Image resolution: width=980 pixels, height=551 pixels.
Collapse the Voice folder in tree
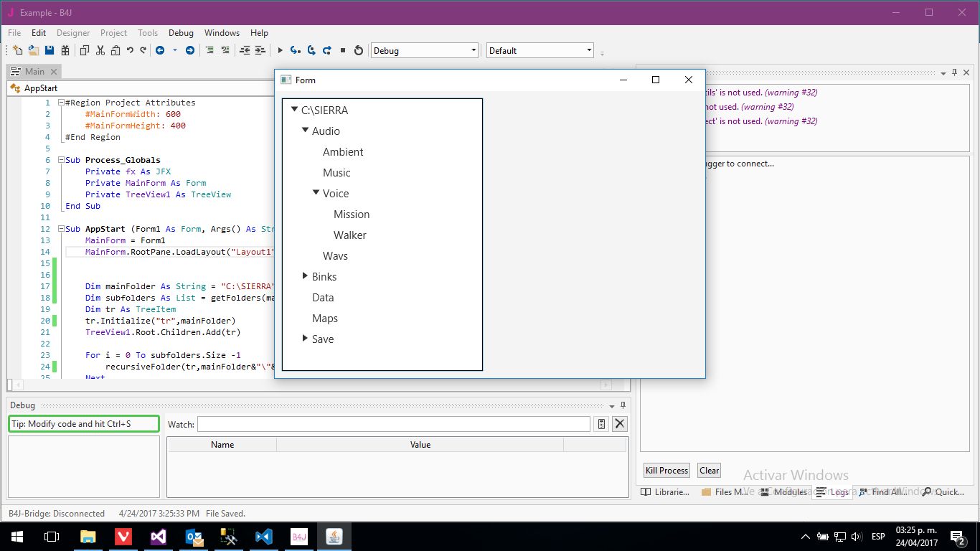pos(316,193)
